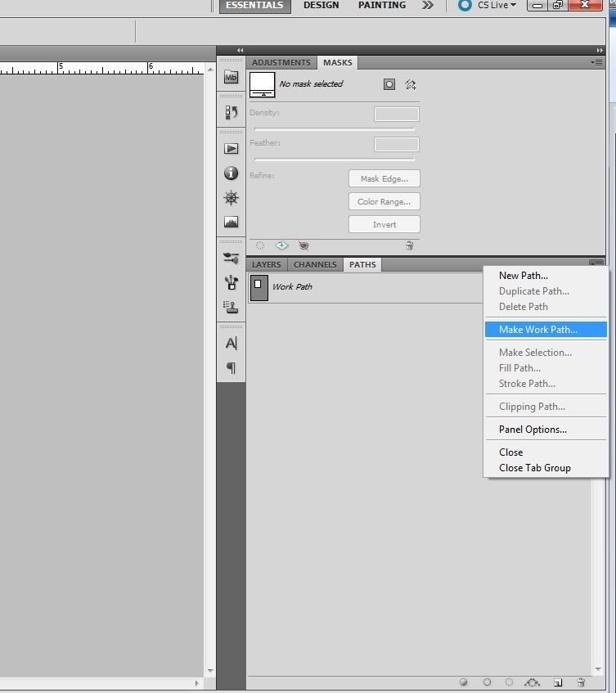Click the Mask Edge... button
The width and height of the screenshot is (616, 693).
click(384, 178)
